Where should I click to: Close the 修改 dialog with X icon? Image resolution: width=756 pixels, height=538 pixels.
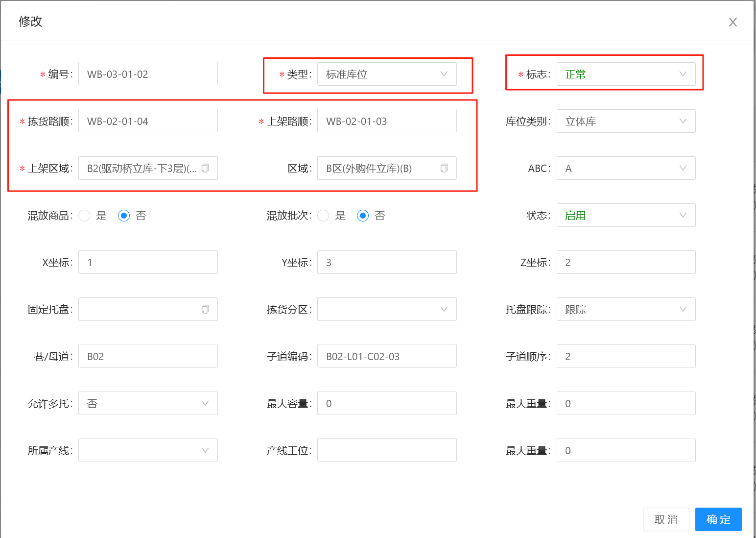(x=732, y=22)
